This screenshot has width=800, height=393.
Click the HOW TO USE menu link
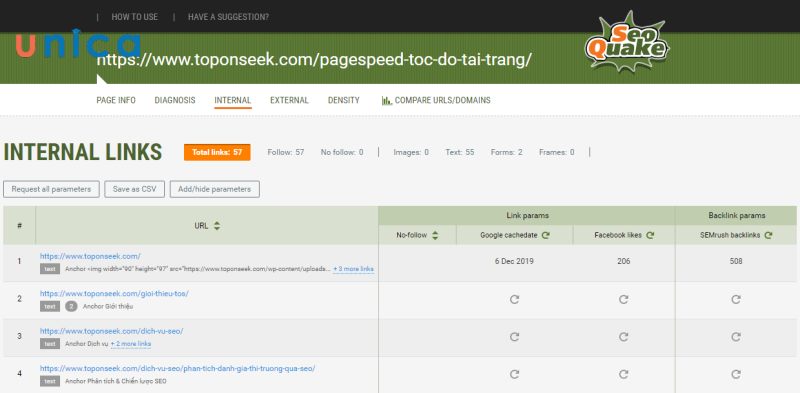click(135, 17)
